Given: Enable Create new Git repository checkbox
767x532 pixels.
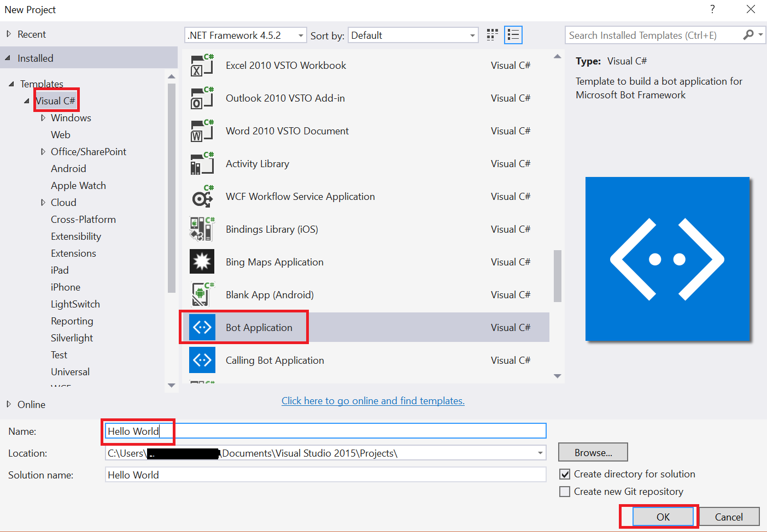Looking at the screenshot, I should (565, 492).
